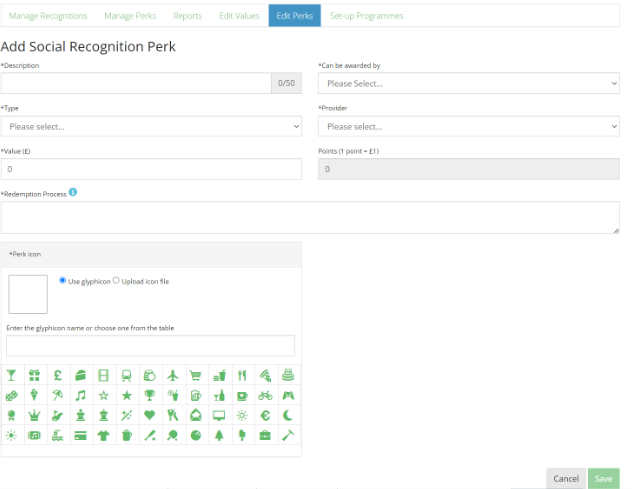Click the Redemption Process info icon
The height and width of the screenshot is (489, 632).
tap(73, 192)
